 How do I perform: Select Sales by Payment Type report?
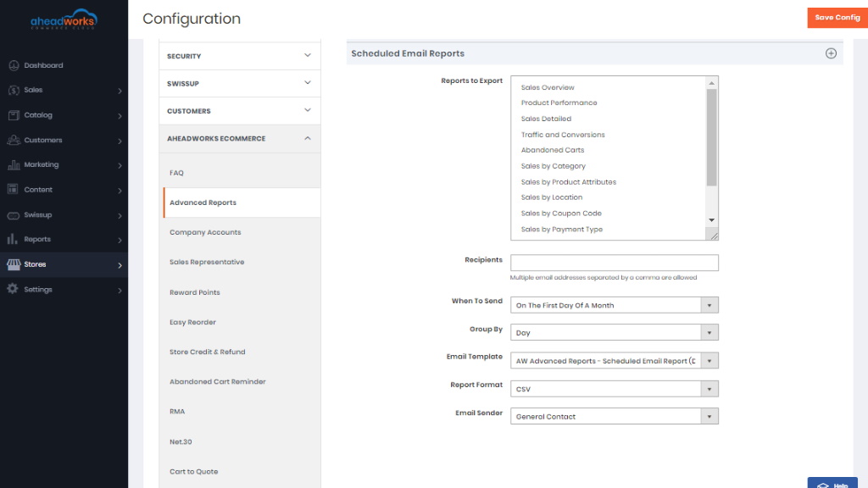point(561,229)
